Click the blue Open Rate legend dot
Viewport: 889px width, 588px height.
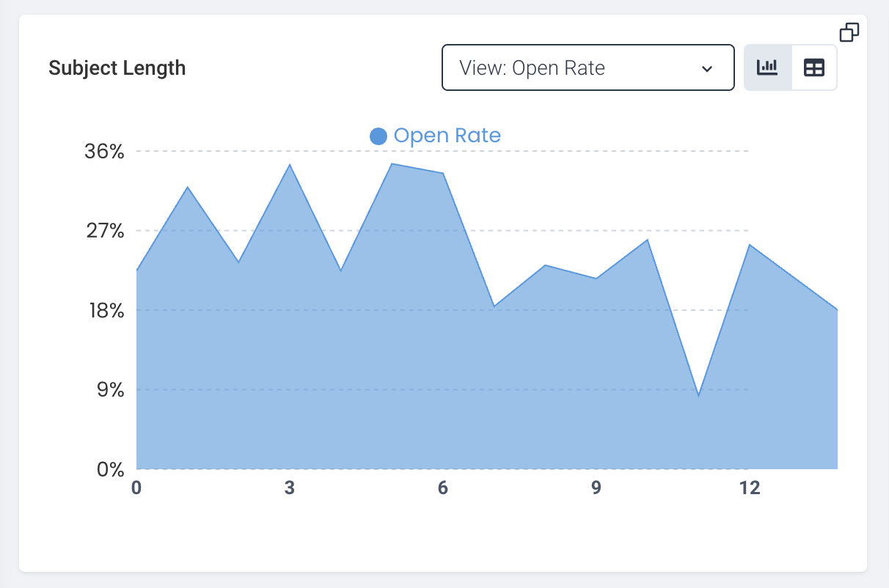tap(378, 136)
